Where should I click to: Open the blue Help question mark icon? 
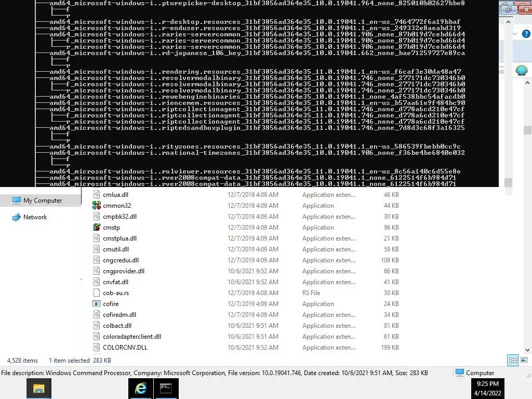[526, 34]
